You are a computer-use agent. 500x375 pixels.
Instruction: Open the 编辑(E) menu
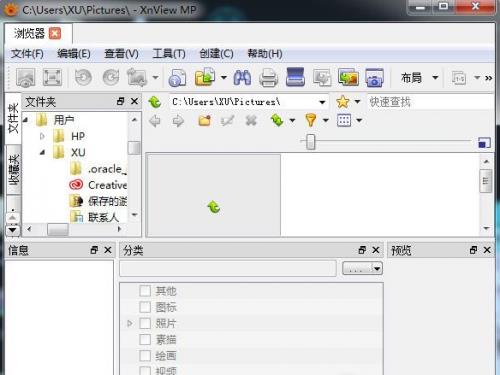pos(74,54)
